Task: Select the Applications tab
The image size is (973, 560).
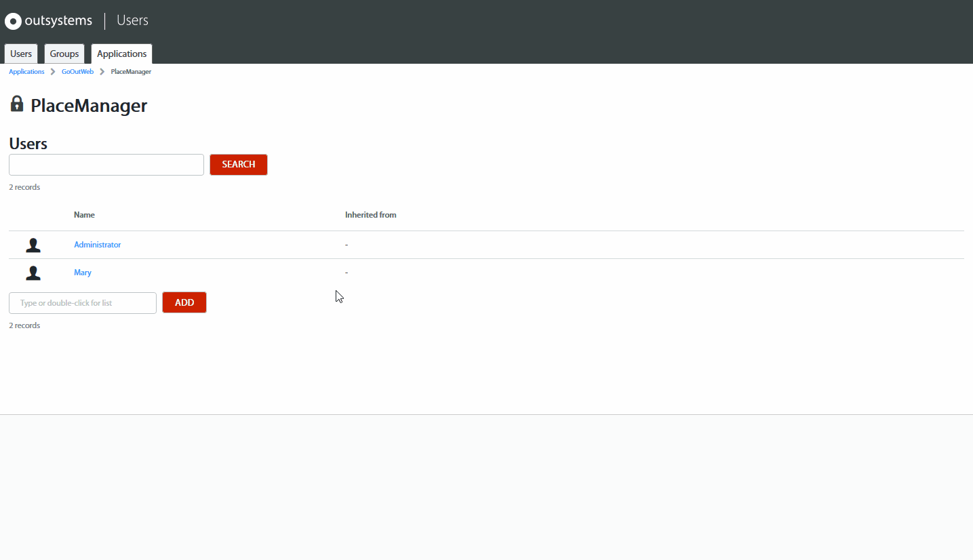Action: pos(121,53)
